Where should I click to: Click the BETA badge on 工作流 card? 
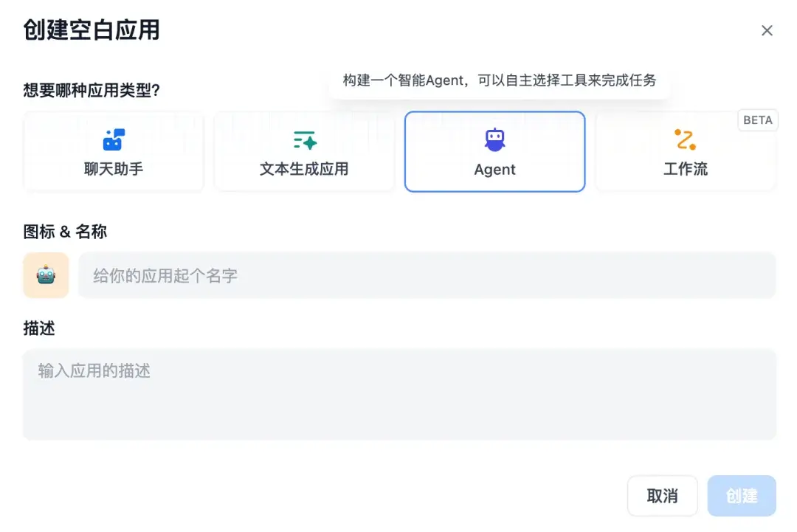(758, 120)
